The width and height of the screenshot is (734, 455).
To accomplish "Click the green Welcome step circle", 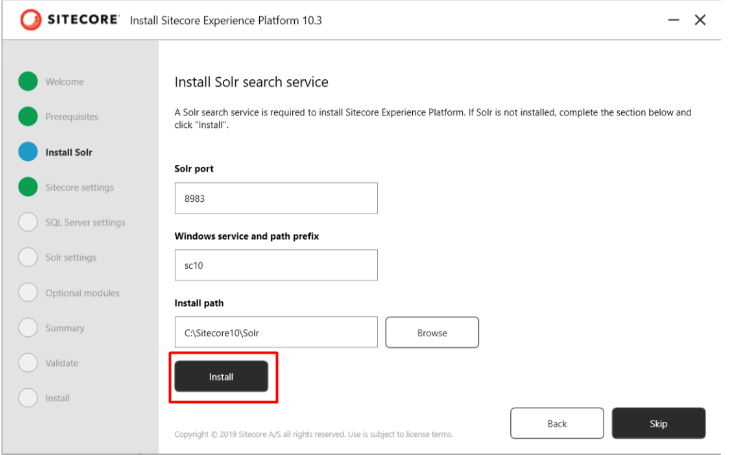I will point(28,82).
